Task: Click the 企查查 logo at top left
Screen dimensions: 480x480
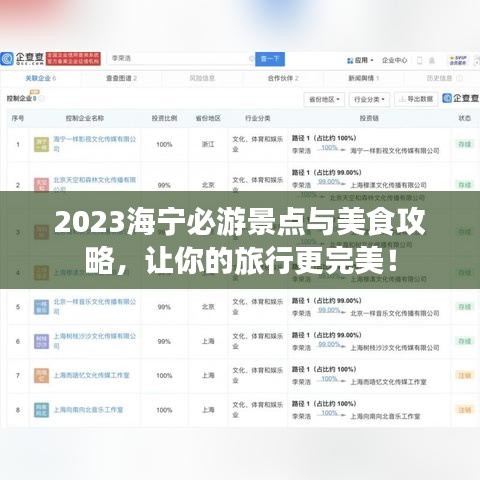Action: [x=22, y=59]
